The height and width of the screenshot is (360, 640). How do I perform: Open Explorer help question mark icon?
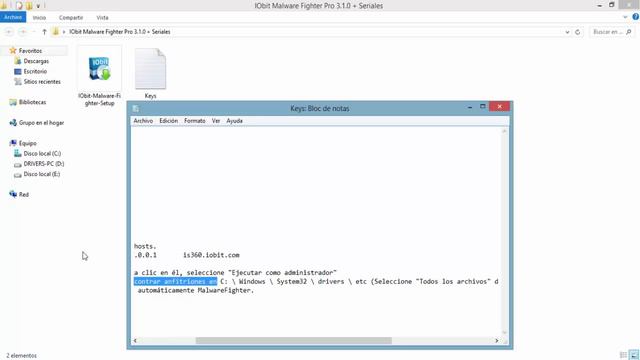(x=636, y=17)
